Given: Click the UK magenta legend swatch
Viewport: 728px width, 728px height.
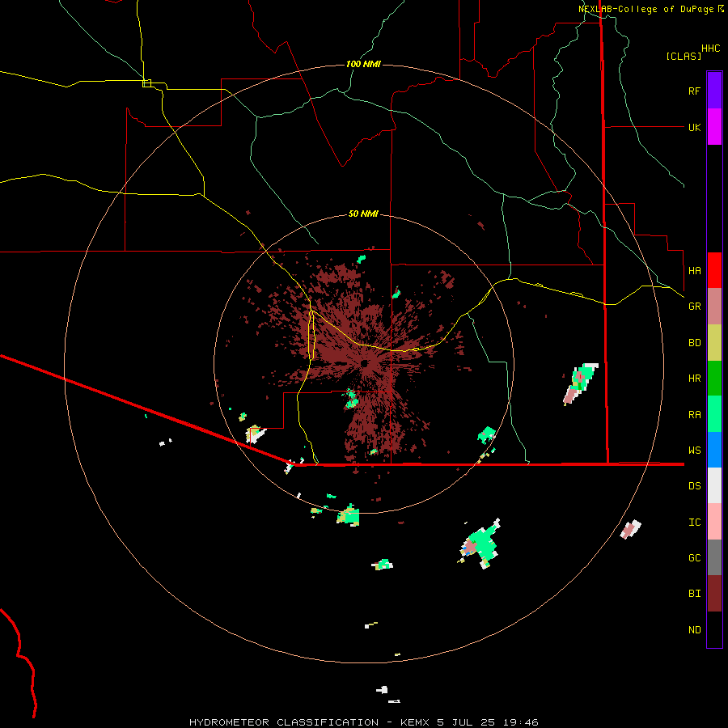Looking at the screenshot, I should coord(714,127).
